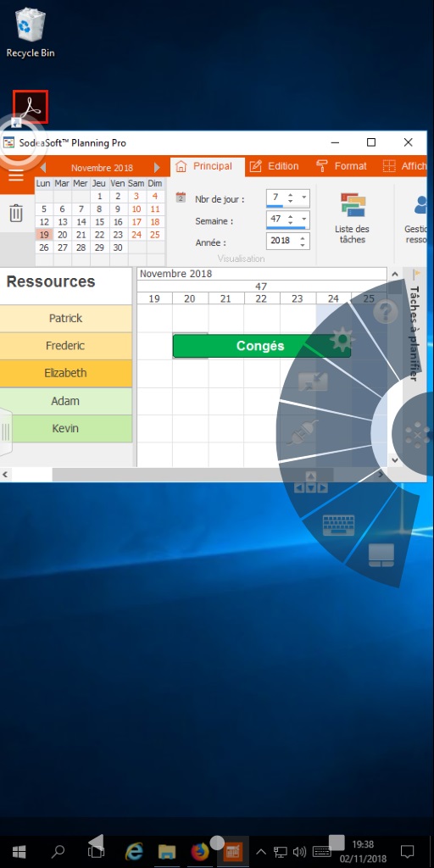Open File Explorer from the taskbar
The height and width of the screenshot is (868, 434).
167,851
